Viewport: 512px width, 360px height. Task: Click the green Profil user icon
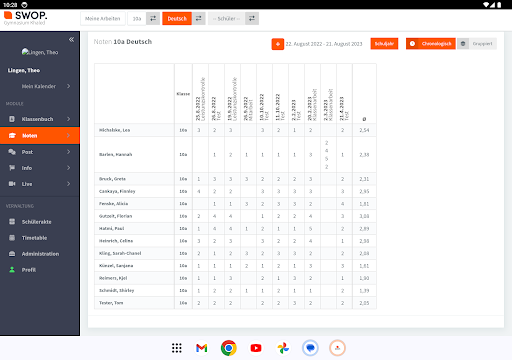click(12, 270)
